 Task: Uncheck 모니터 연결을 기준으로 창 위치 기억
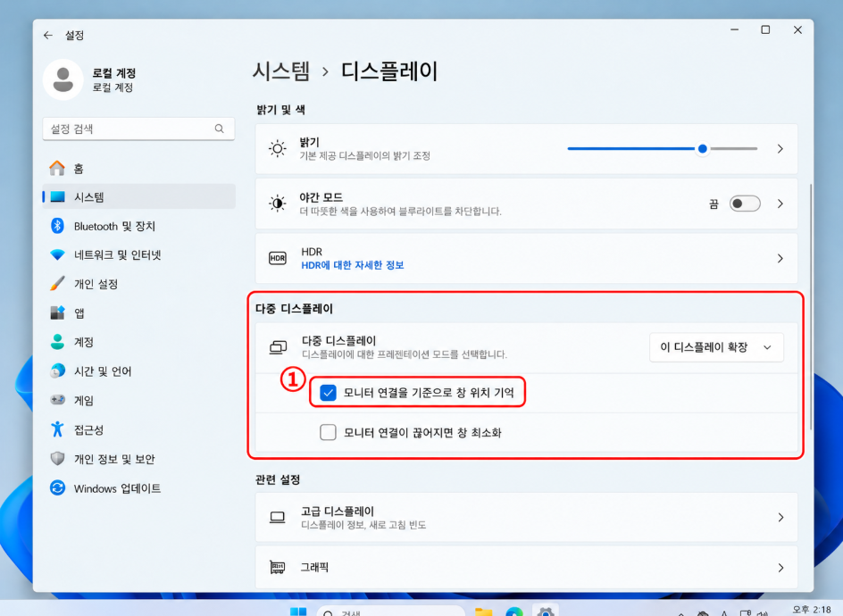pos(328,393)
